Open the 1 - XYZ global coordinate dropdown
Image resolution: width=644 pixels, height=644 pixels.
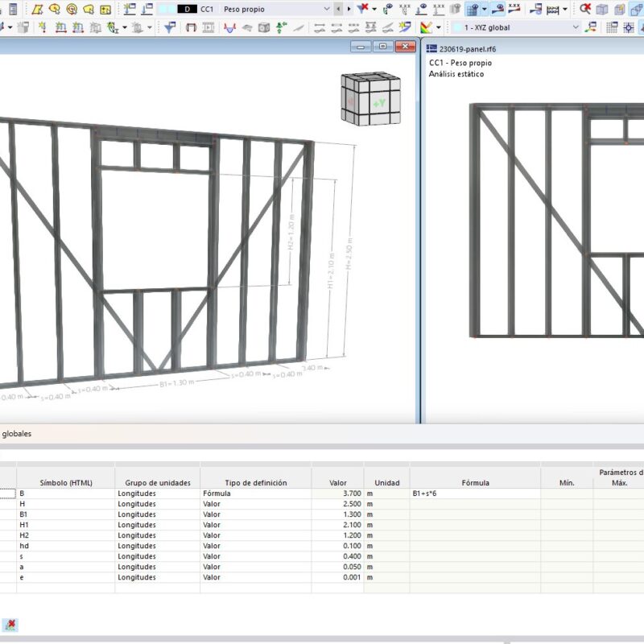click(576, 27)
